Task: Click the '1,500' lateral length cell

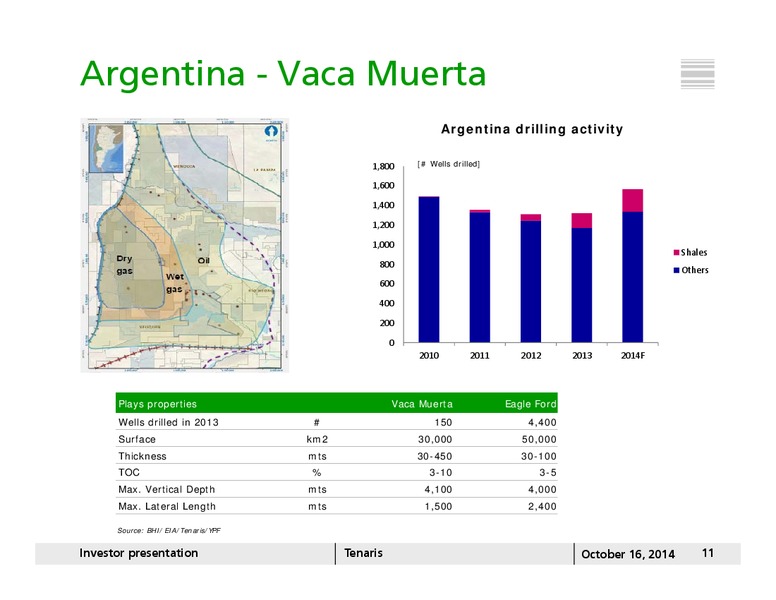Action: pyautogui.click(x=438, y=506)
